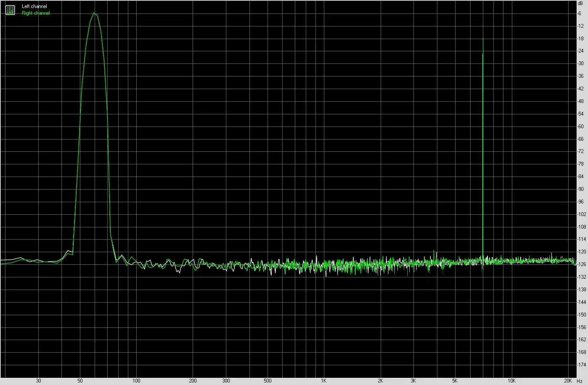Click the 20K frequency label

(568, 381)
